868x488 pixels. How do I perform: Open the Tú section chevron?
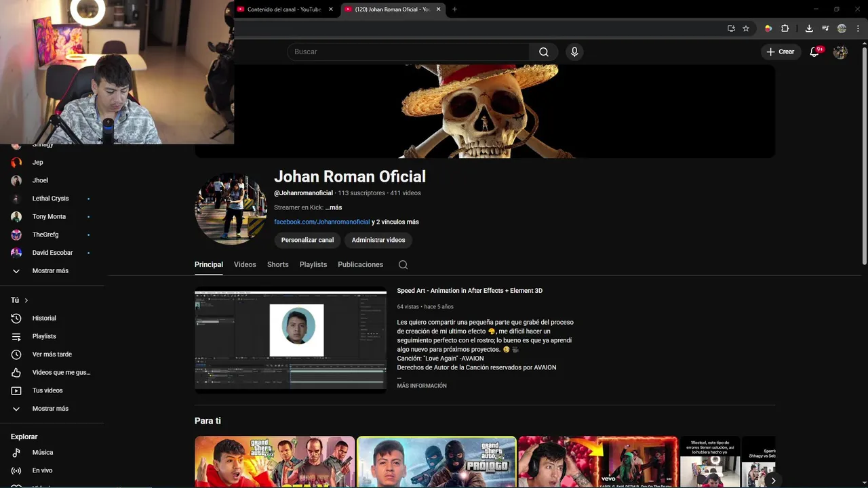(x=26, y=300)
